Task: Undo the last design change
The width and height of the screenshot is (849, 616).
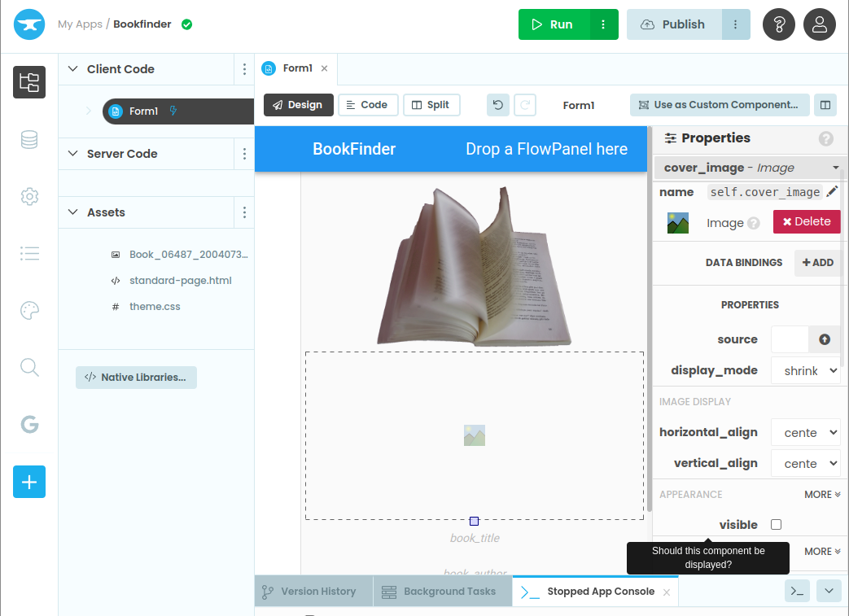Action: 497,104
